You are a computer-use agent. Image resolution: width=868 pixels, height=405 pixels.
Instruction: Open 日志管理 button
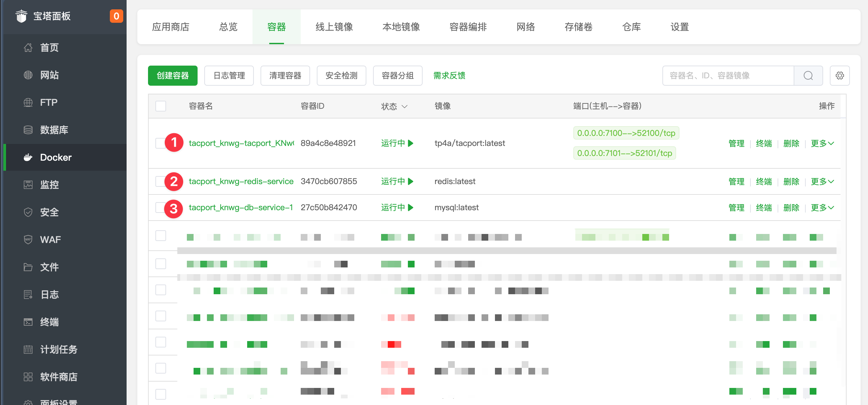point(229,76)
